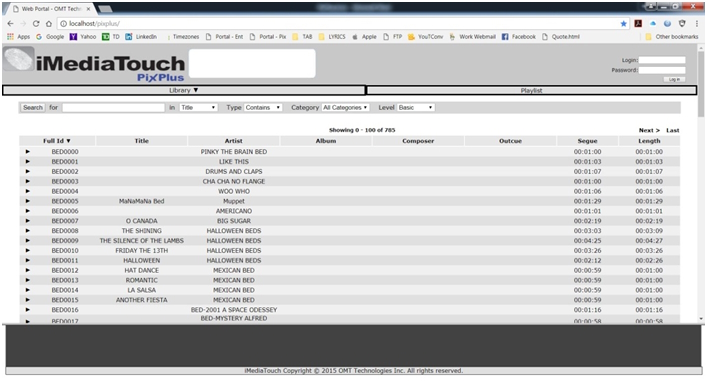Focus the Login input field
The height and width of the screenshot is (381, 707).
pyautogui.click(x=662, y=60)
